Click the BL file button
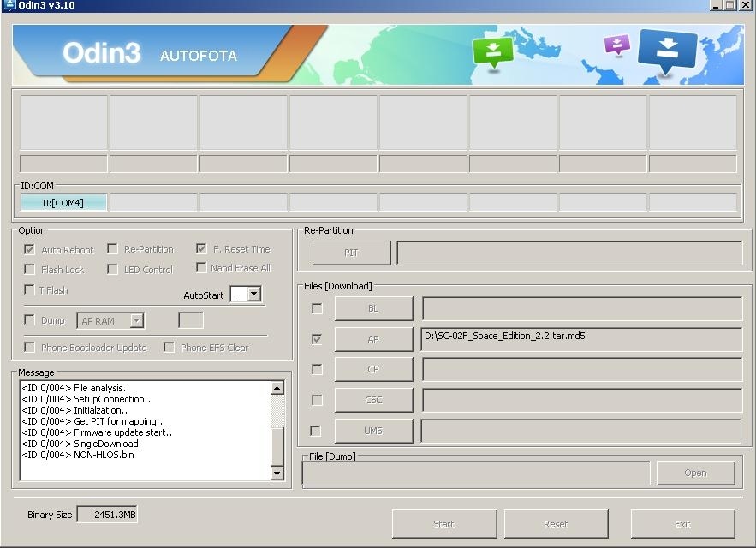Viewport: 756px width, 548px height. coord(373,308)
